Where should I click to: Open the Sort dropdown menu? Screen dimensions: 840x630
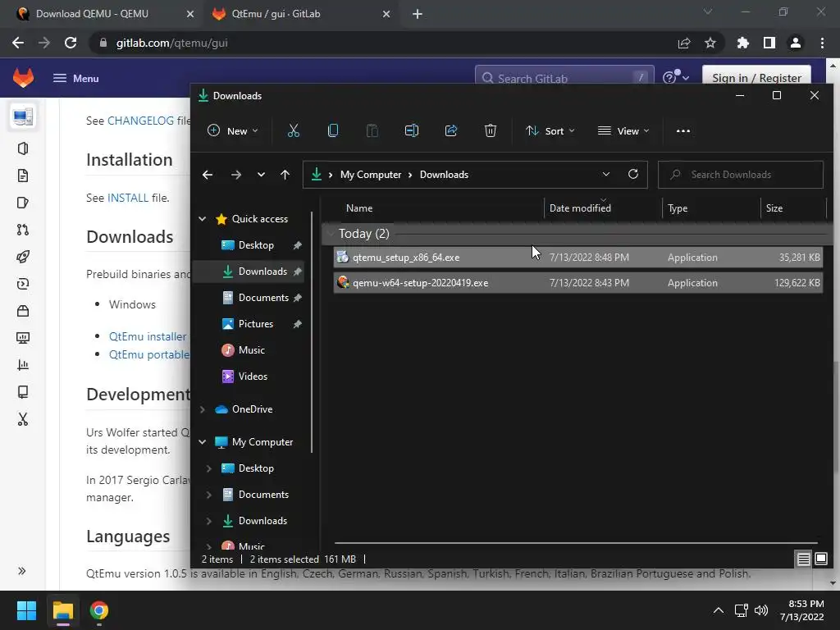coord(550,130)
